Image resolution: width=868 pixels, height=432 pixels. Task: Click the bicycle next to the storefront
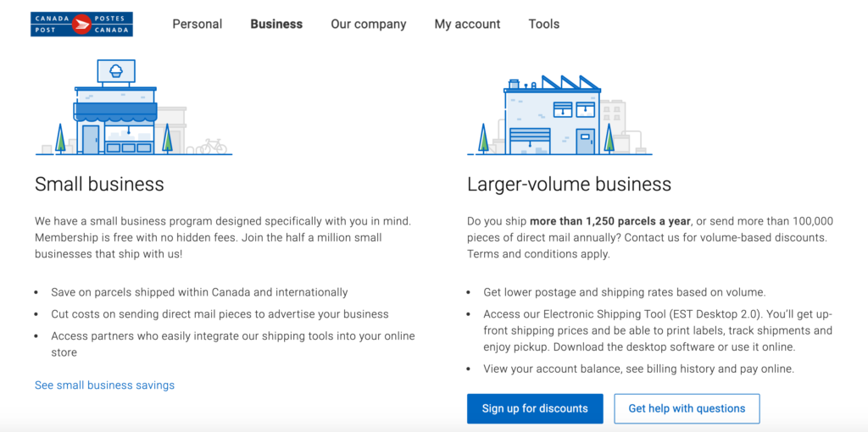point(212,146)
